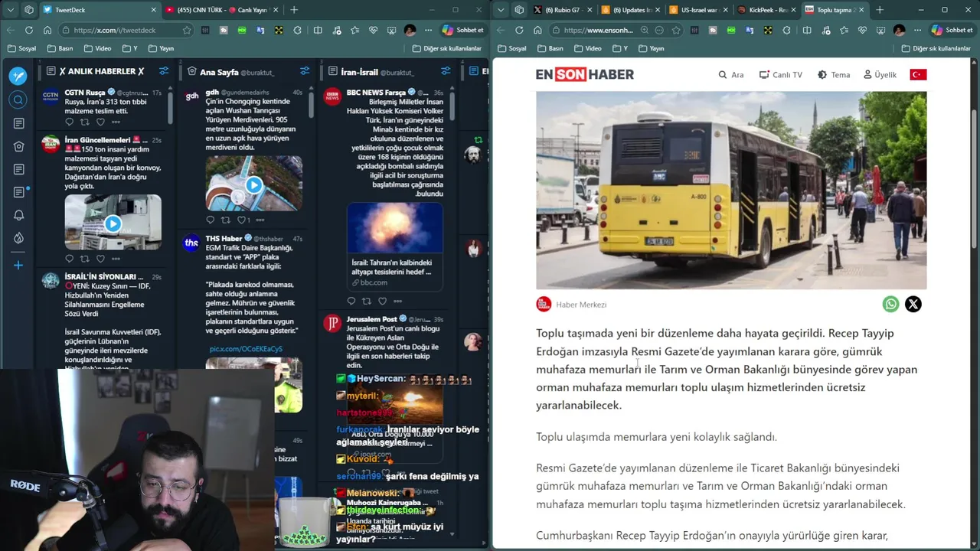Image resolution: width=980 pixels, height=551 pixels.
Task: Reload the TweetDeck page
Action: (x=29, y=30)
